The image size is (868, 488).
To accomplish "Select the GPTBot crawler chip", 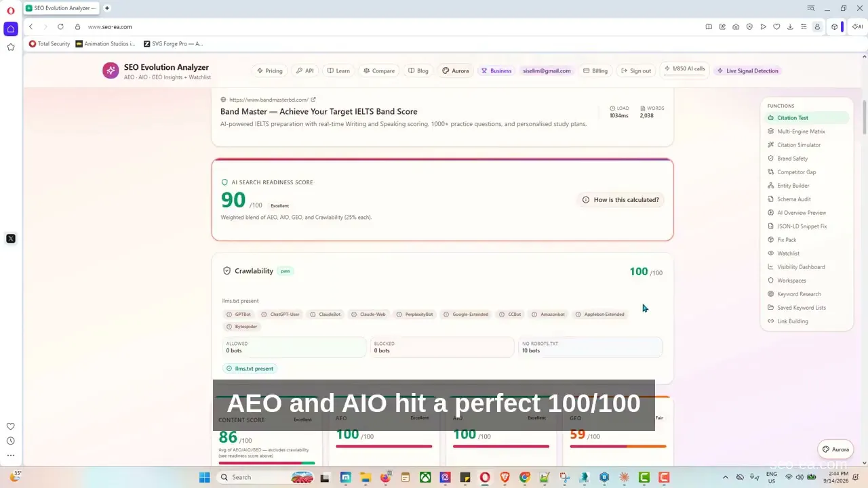I will 239,314.
